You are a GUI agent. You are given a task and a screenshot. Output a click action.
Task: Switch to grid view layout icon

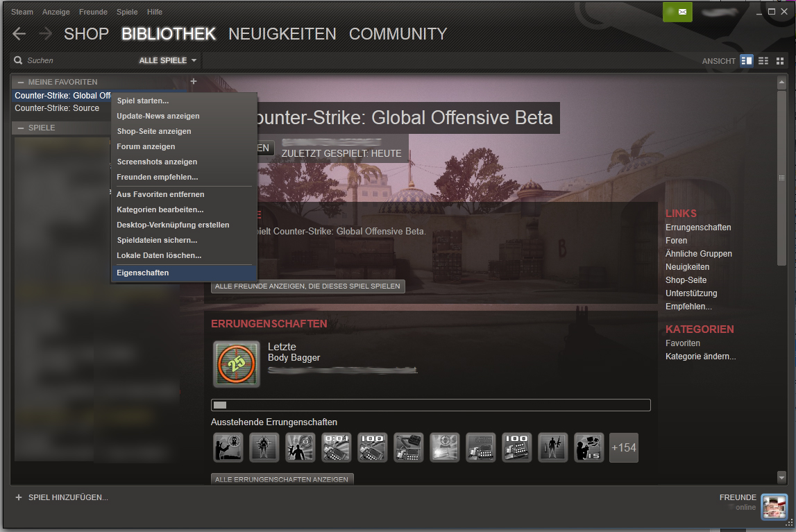point(780,61)
